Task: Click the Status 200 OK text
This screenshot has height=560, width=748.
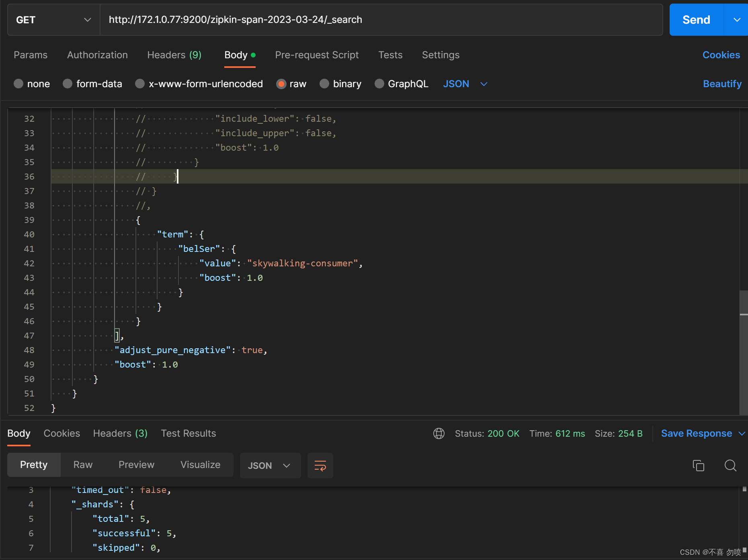Action: tap(487, 433)
